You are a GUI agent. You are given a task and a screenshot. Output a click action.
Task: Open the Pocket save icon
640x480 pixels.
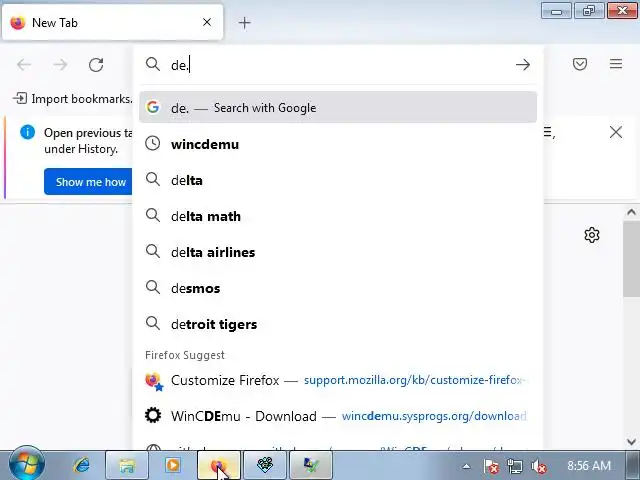pyautogui.click(x=580, y=64)
